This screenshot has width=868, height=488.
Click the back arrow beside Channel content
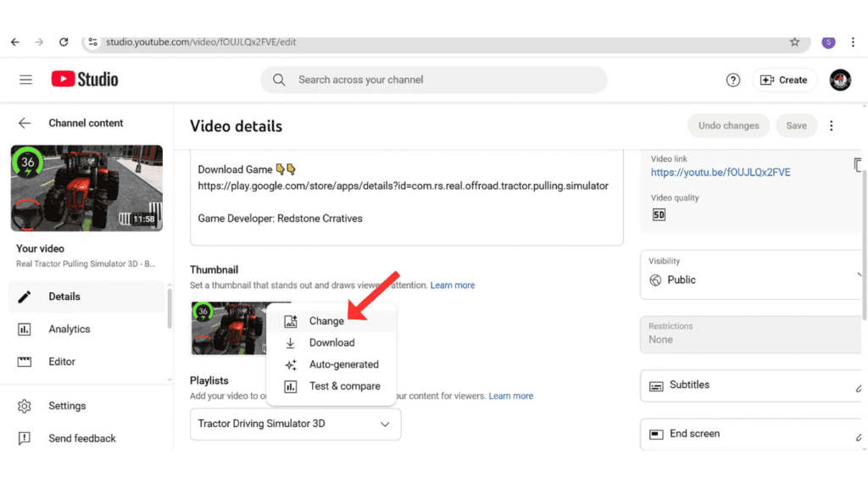click(x=24, y=122)
